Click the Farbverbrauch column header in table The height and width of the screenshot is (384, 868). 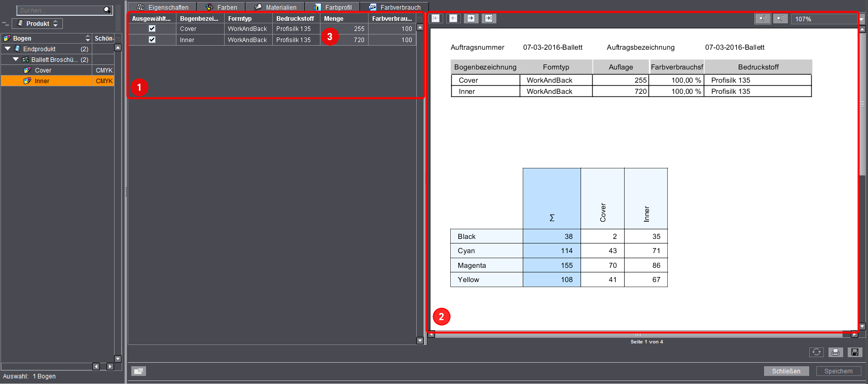pyautogui.click(x=392, y=18)
